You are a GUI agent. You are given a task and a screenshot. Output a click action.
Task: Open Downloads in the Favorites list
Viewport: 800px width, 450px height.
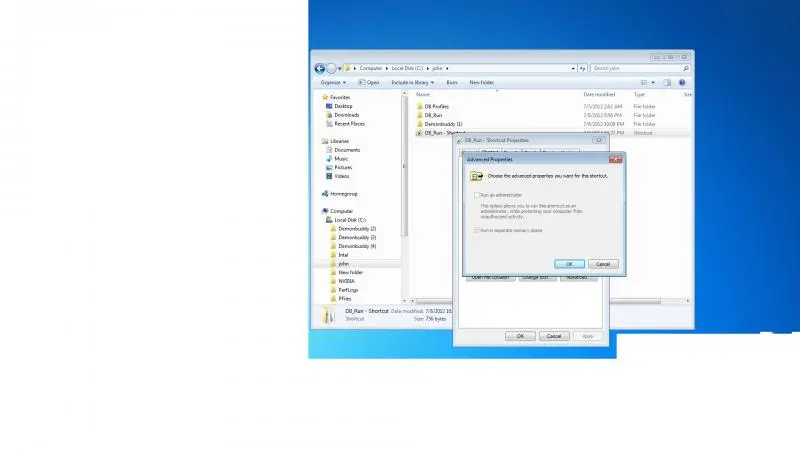tap(346, 115)
